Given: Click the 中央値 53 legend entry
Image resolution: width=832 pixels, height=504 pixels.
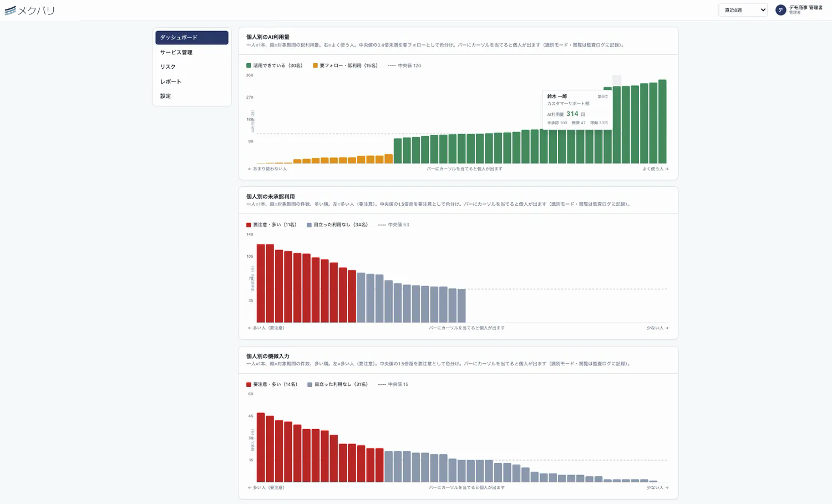Looking at the screenshot, I should coord(393,225).
